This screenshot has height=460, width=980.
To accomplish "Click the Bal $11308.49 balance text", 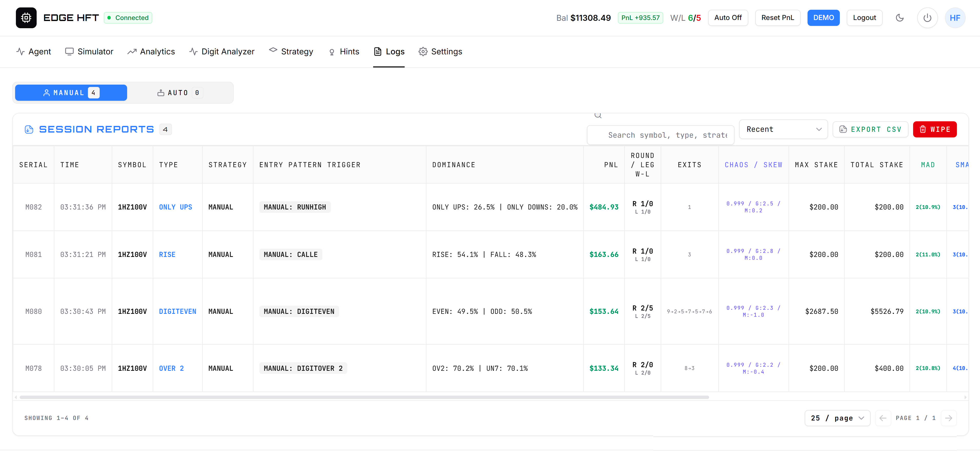I will tap(583, 18).
